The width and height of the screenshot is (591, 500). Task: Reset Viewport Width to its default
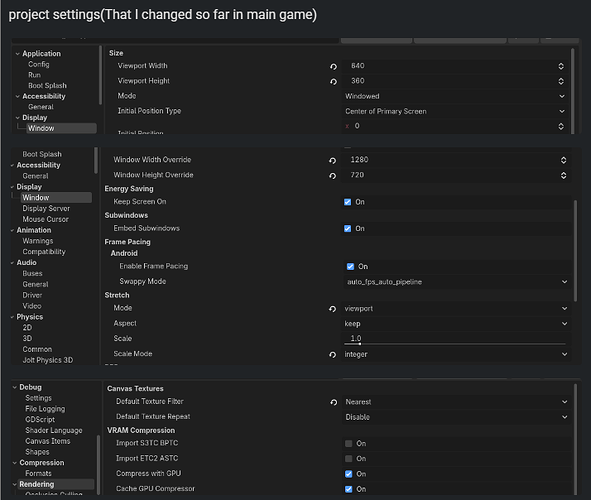point(333,66)
